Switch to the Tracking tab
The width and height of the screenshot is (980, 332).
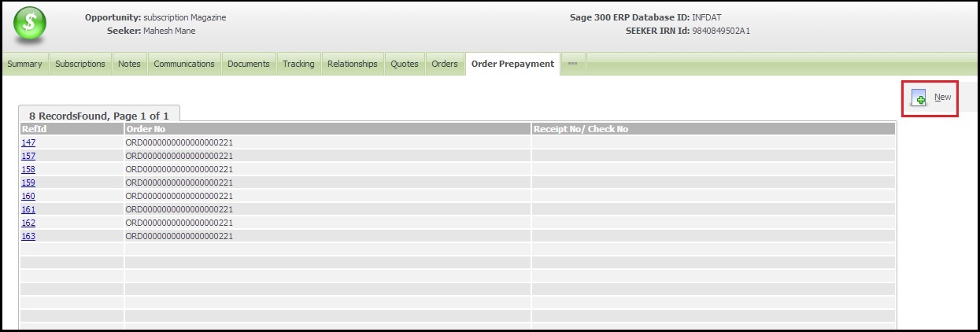[298, 64]
